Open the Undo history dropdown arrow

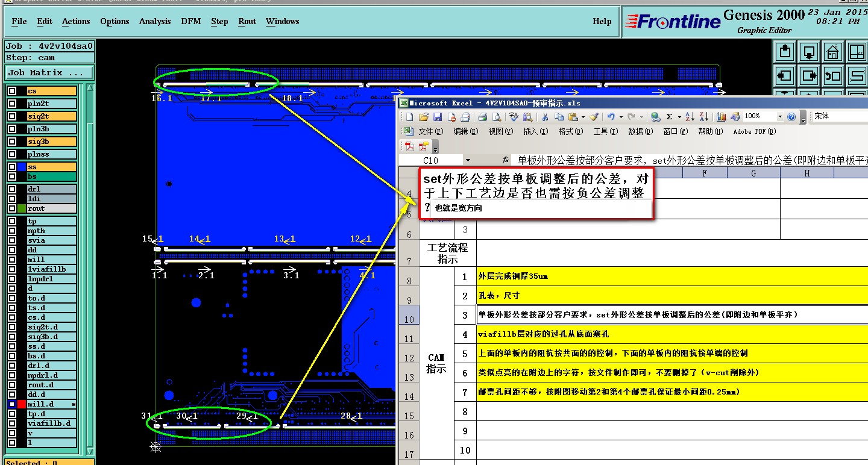(x=620, y=117)
